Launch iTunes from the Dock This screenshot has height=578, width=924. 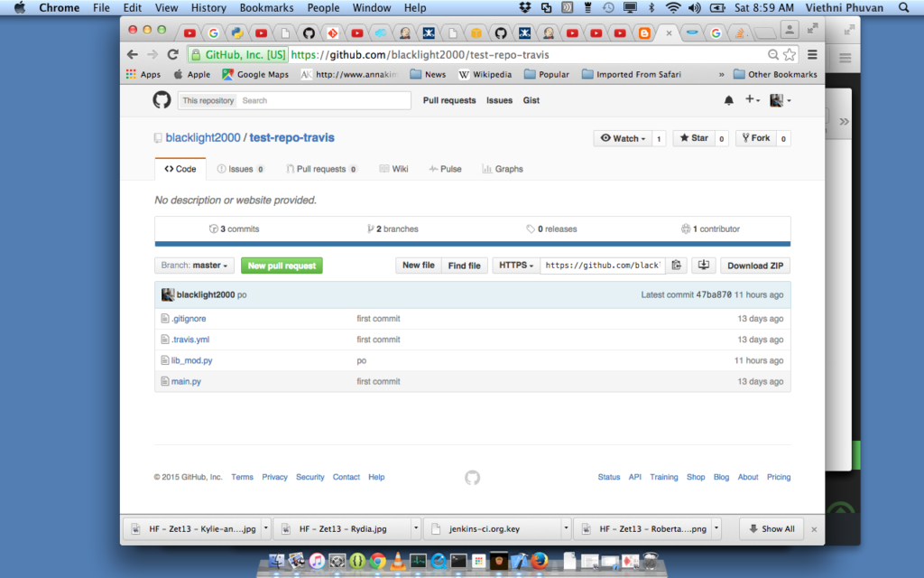[317, 561]
